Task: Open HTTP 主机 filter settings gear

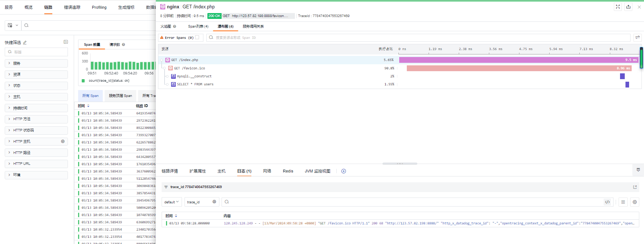Action: (x=63, y=141)
